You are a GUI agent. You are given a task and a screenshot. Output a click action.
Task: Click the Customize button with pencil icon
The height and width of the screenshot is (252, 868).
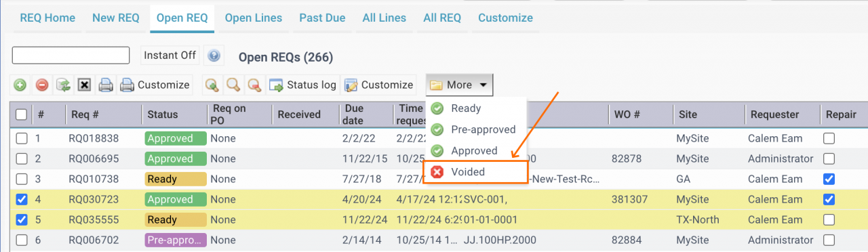coord(378,85)
